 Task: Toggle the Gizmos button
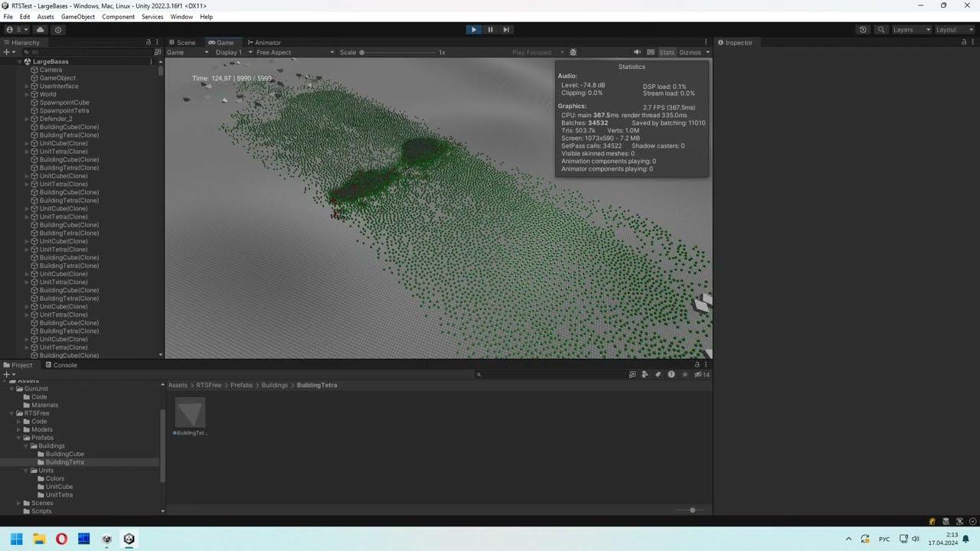pos(690,53)
